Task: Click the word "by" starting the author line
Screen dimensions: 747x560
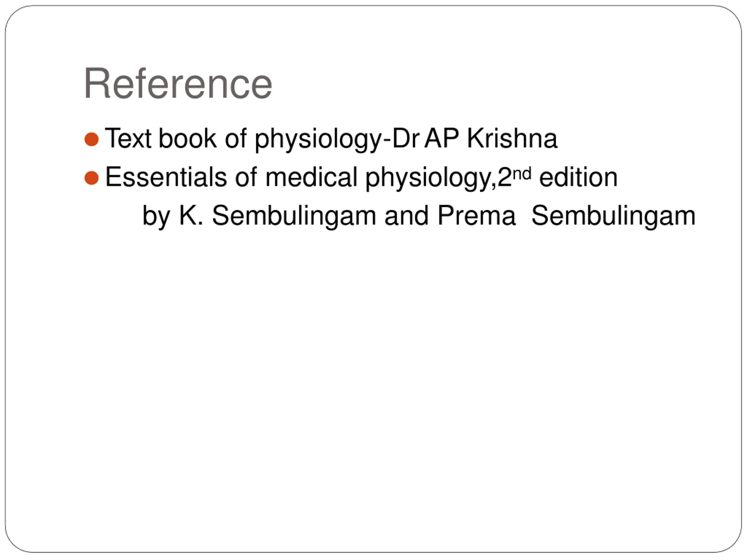Action: [x=156, y=216]
